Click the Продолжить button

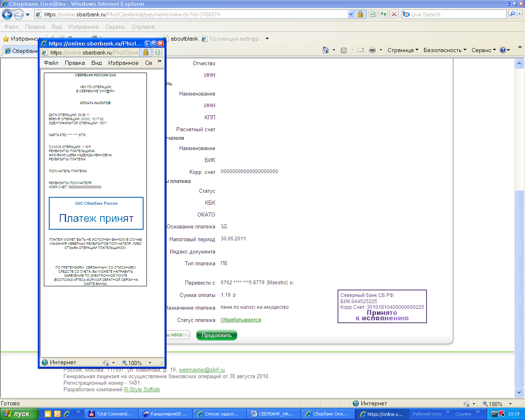(217, 335)
